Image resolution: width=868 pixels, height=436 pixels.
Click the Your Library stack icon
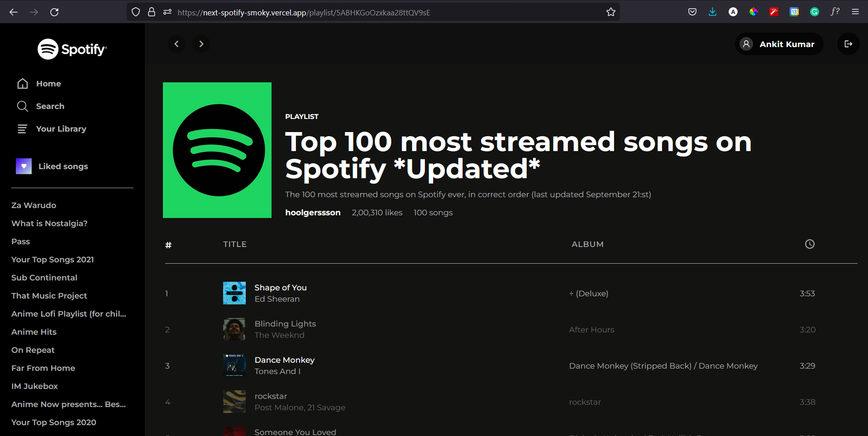[23, 129]
